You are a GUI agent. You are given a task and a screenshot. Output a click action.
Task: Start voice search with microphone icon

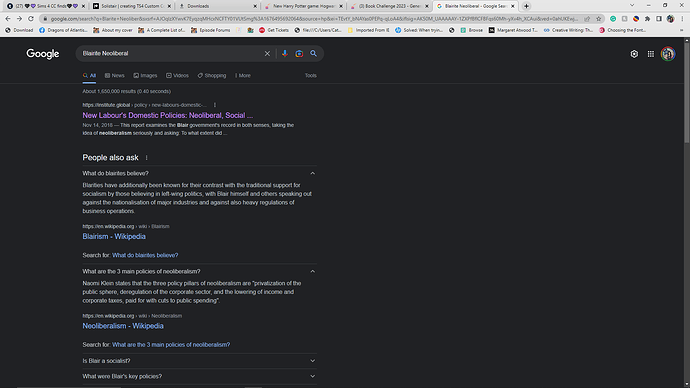[x=285, y=54]
